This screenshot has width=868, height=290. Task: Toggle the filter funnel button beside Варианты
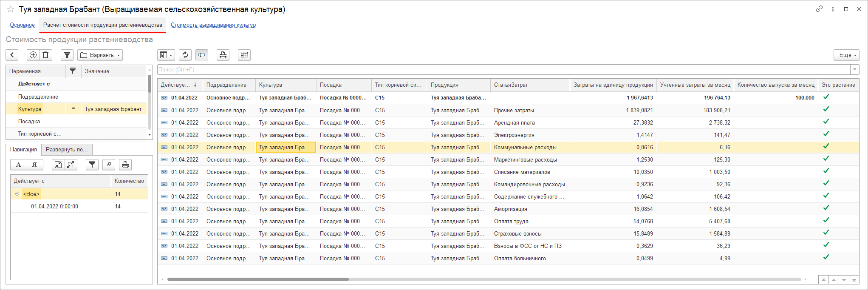point(67,55)
